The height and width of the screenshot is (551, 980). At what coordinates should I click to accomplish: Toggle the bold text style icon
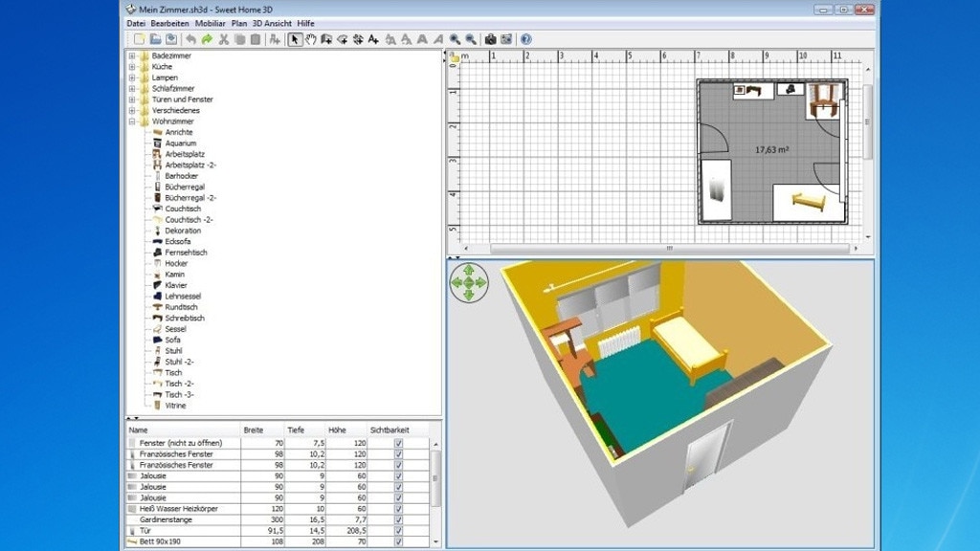422,39
